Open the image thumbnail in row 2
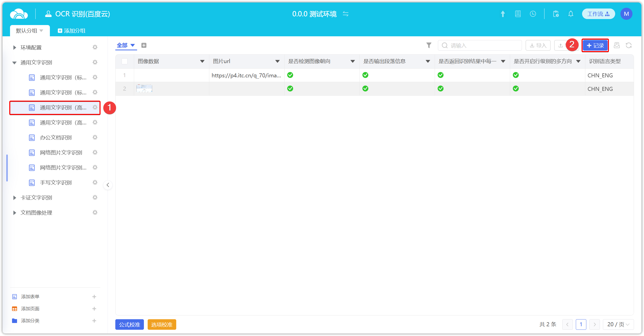This screenshot has height=336, width=644. pyautogui.click(x=144, y=89)
